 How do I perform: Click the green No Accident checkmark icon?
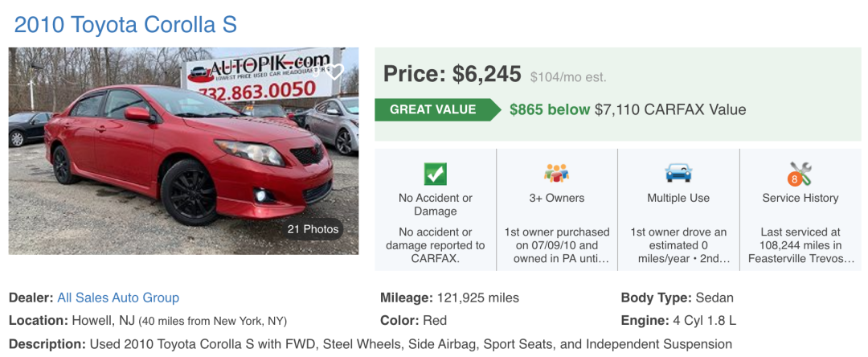pos(435,174)
